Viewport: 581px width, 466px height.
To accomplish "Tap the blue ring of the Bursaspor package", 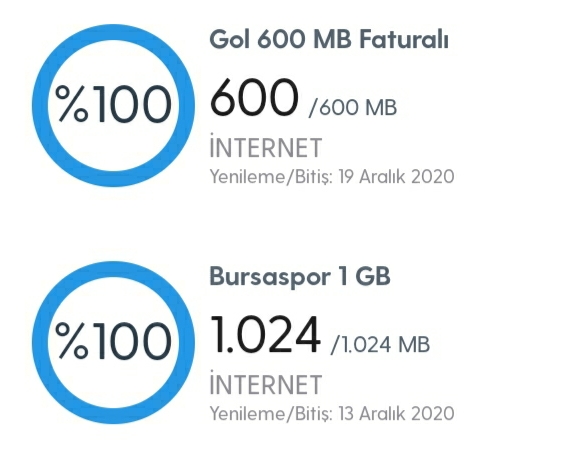I will pos(113,269).
